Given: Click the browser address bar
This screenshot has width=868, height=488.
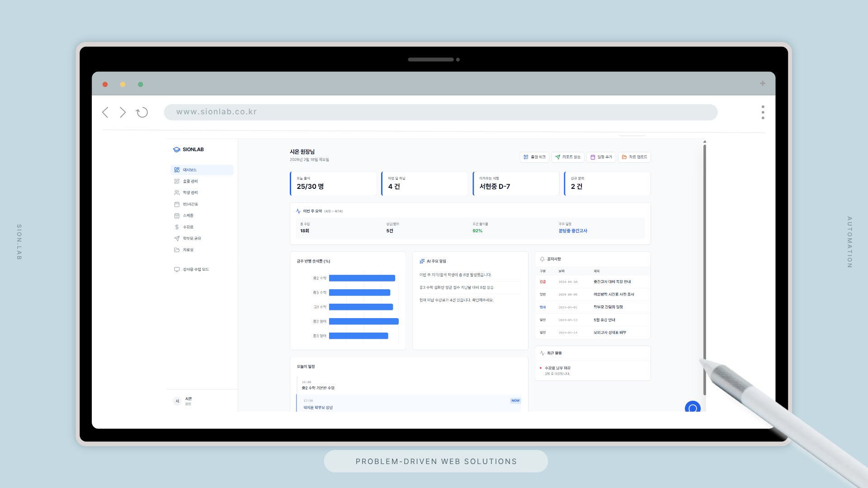Looking at the screenshot, I should [x=440, y=112].
